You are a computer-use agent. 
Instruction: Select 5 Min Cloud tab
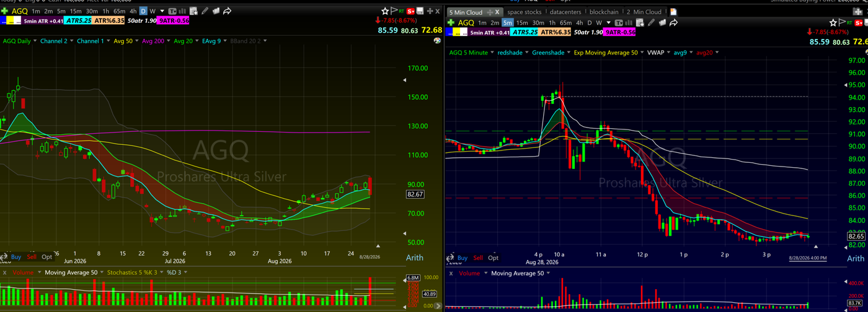465,12
